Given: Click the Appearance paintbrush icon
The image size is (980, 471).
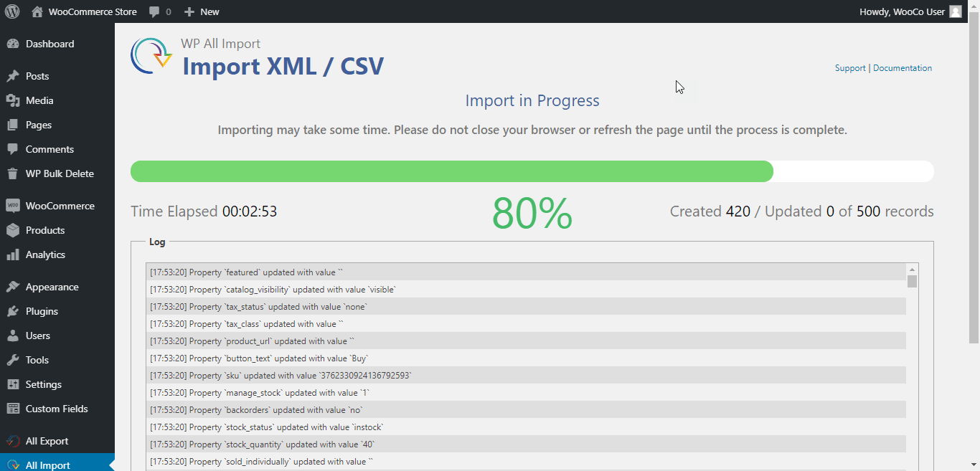Looking at the screenshot, I should click(13, 287).
